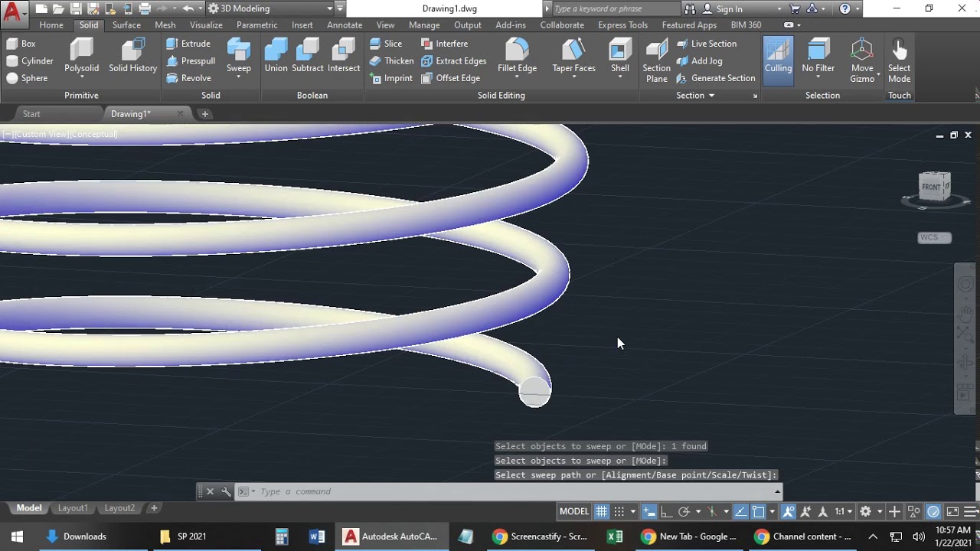This screenshot has width=980, height=551.
Task: Open Excel from Windows taskbar
Action: tap(615, 536)
